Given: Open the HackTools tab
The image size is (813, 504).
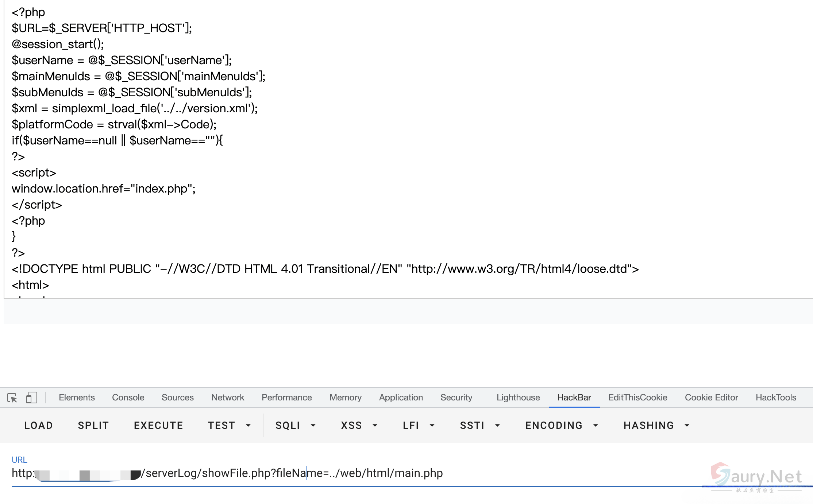Looking at the screenshot, I should click(775, 398).
